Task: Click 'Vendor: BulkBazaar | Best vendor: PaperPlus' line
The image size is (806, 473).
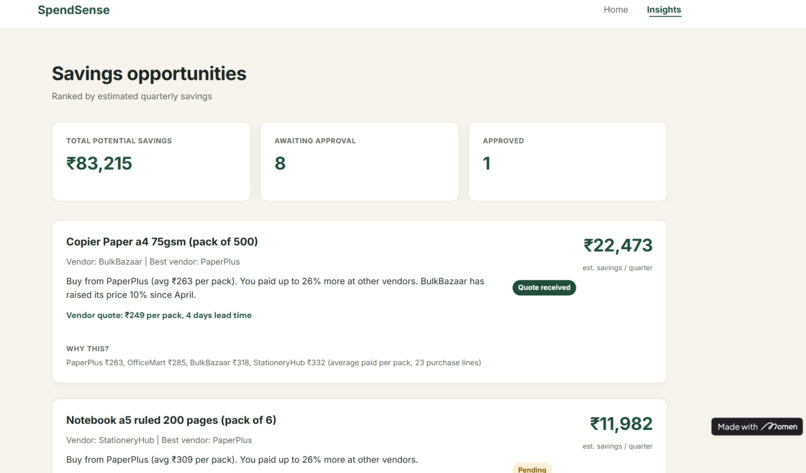Action: 153,262
